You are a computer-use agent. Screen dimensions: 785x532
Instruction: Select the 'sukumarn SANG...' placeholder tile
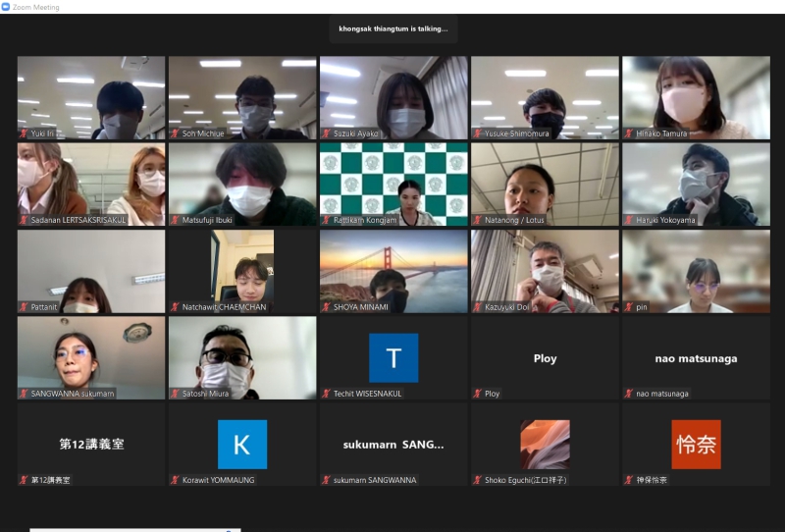(393, 444)
